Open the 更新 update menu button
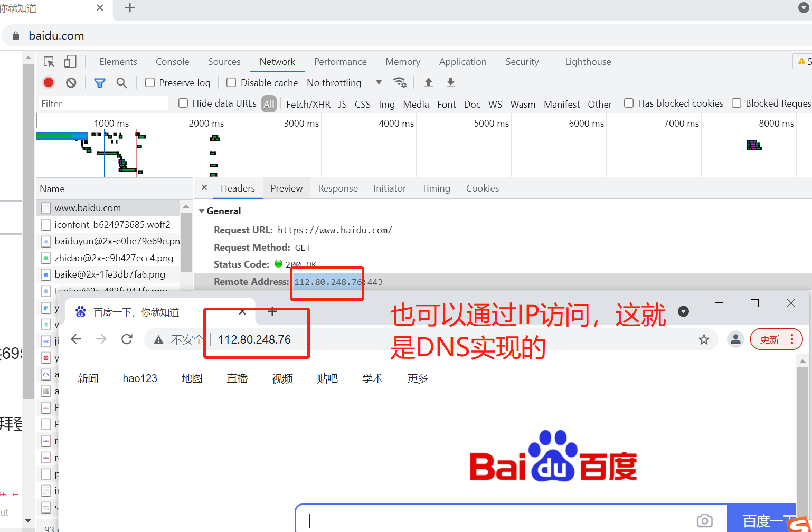The height and width of the screenshot is (532, 812). [777, 339]
